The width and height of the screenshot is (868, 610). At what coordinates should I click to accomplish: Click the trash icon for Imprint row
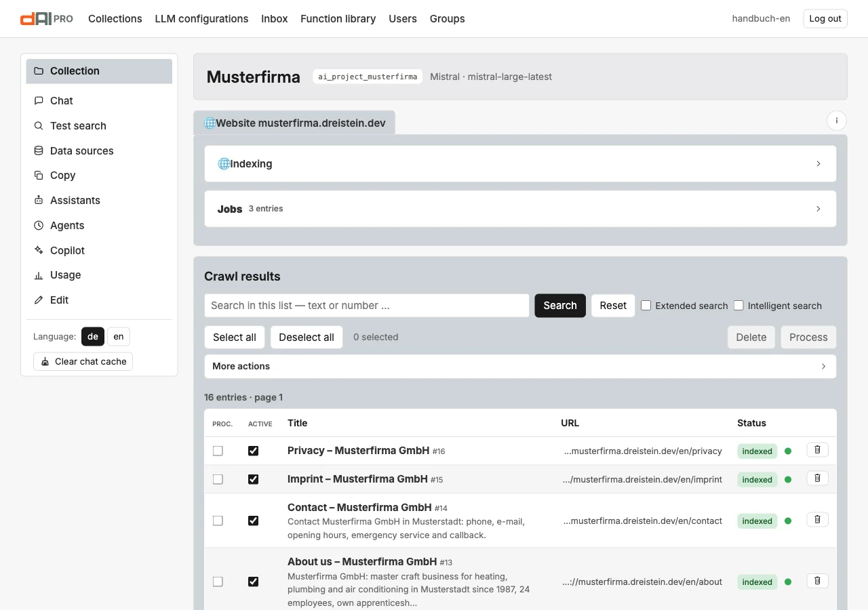coord(817,479)
